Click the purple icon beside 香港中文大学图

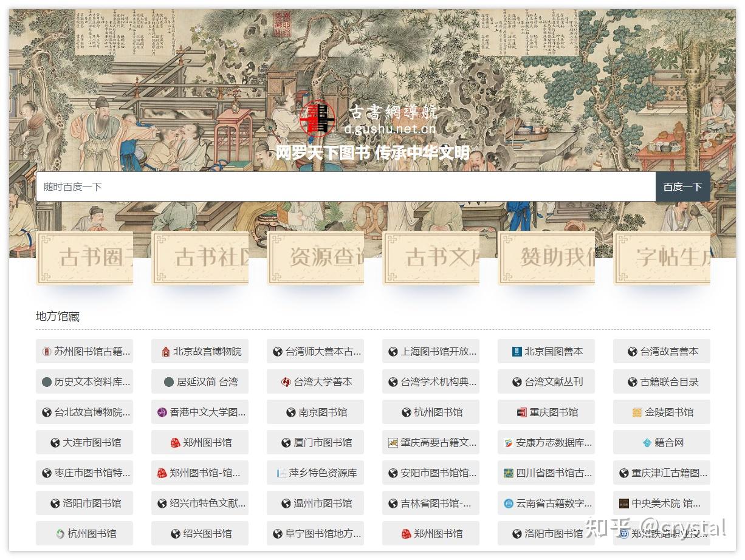click(x=162, y=412)
